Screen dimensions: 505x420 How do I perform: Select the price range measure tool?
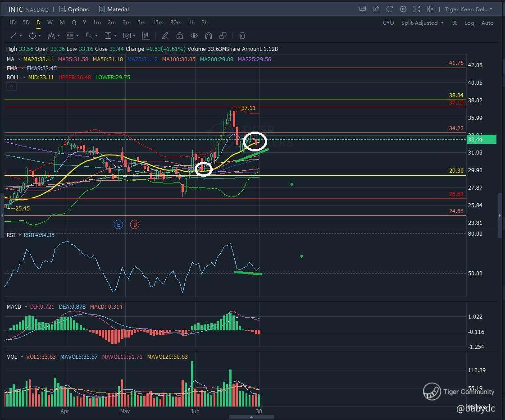click(108, 36)
